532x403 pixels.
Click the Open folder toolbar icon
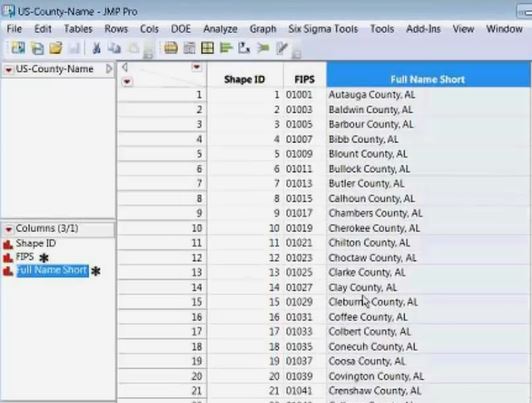(56, 48)
